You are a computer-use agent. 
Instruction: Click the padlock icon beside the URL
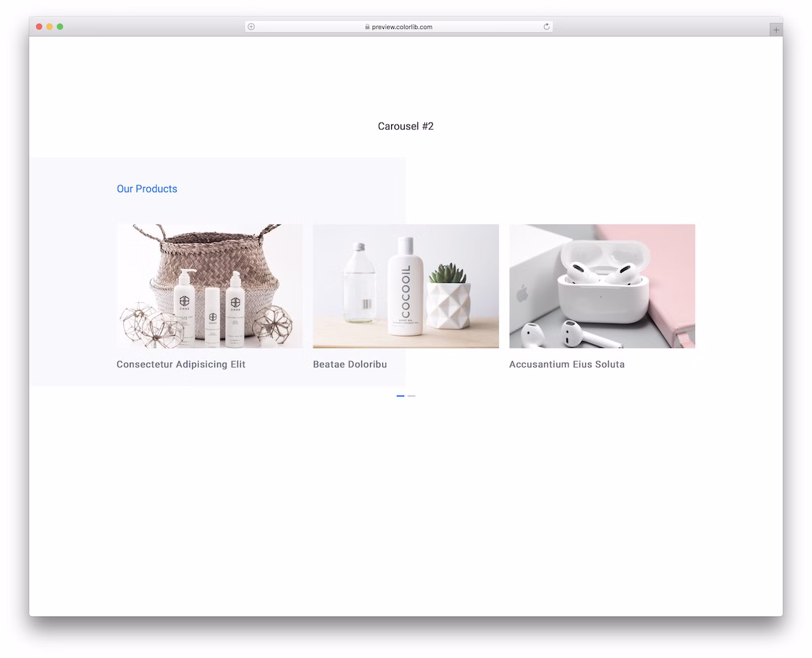click(x=367, y=27)
